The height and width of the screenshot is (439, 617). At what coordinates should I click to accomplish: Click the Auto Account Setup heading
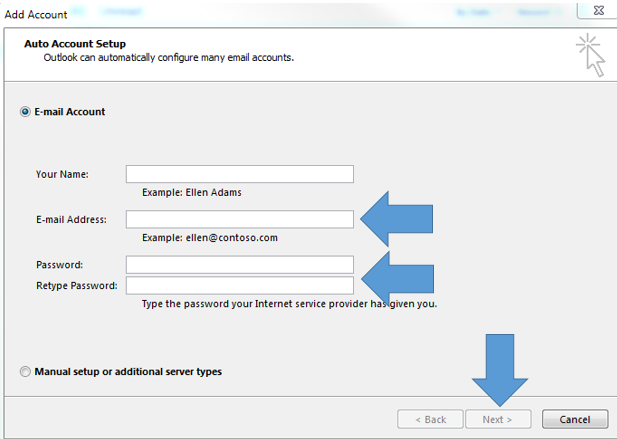[75, 44]
